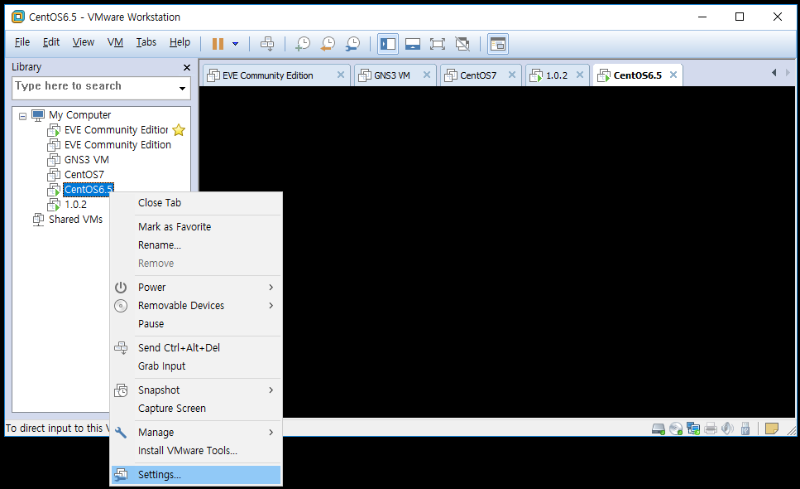Image resolution: width=800 pixels, height=489 pixels.
Task: Close the CentOS7 tab
Action: click(x=512, y=75)
